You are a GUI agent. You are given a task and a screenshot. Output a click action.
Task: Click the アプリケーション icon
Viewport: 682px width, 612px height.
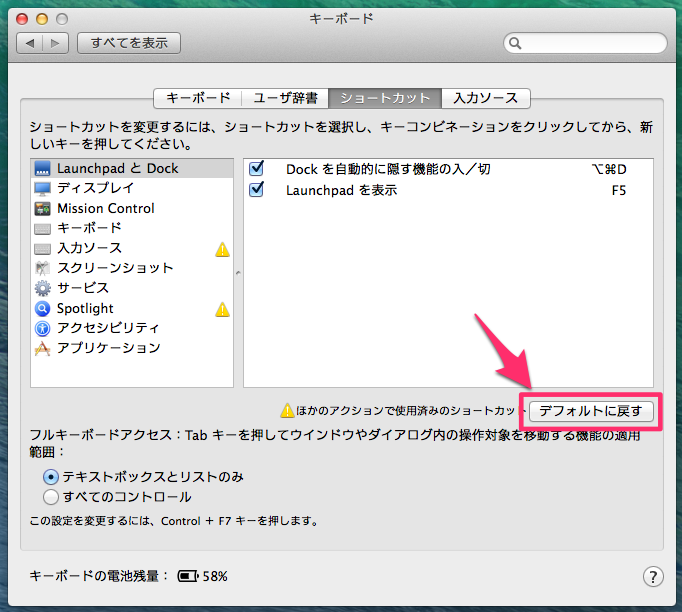click(43, 348)
